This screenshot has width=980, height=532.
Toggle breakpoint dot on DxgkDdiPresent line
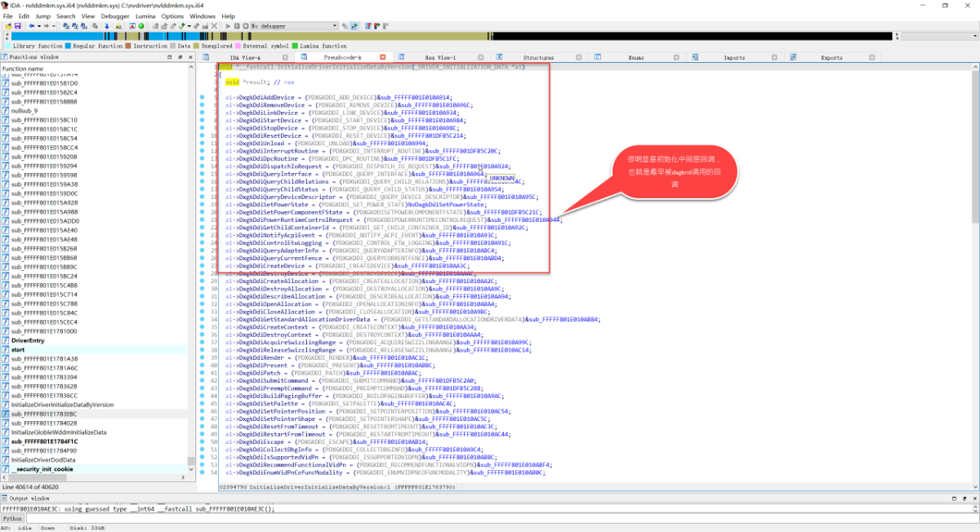pyautogui.click(x=203, y=366)
